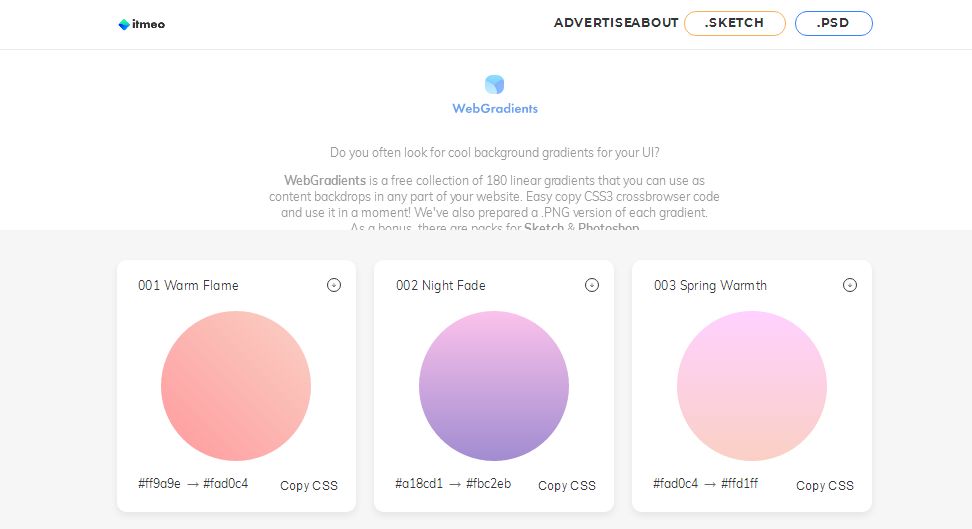Click the #a18cd1 hex code
The image size is (972, 529).
click(419, 483)
